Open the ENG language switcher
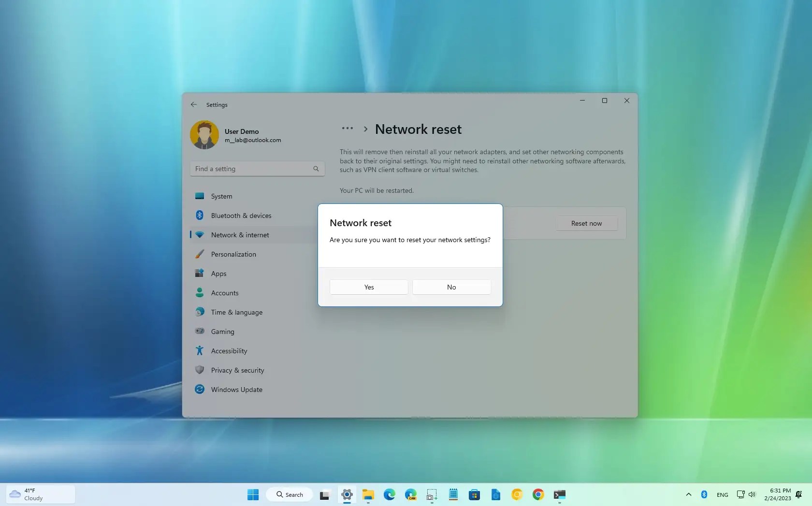Screen dimensions: 812x506 722,494
